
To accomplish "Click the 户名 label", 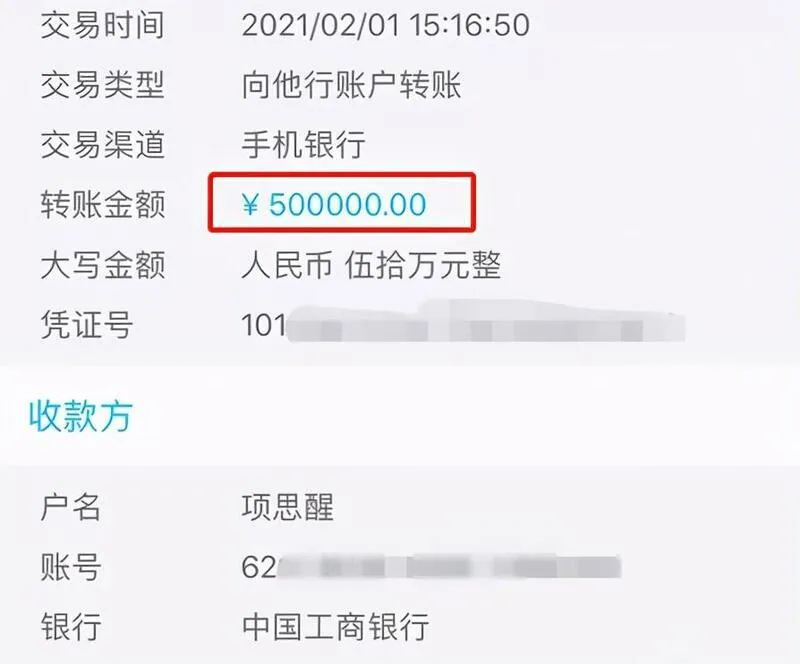I will 71,507.
